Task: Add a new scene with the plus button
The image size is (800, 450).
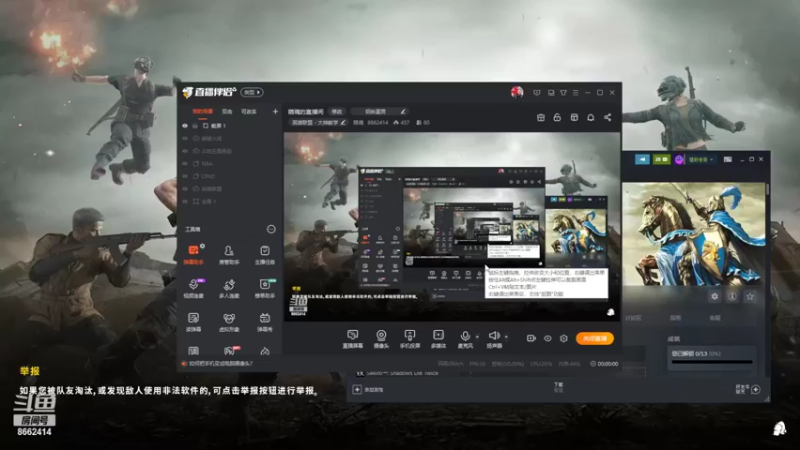Action: [275, 111]
